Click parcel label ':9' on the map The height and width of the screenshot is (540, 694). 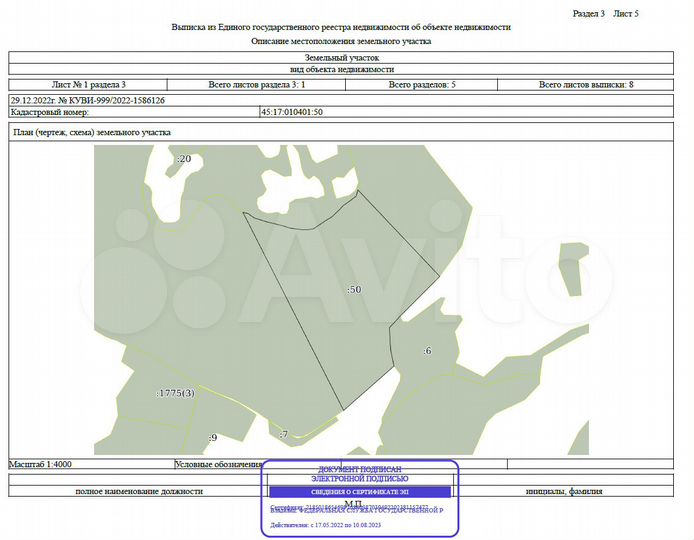[x=213, y=437]
